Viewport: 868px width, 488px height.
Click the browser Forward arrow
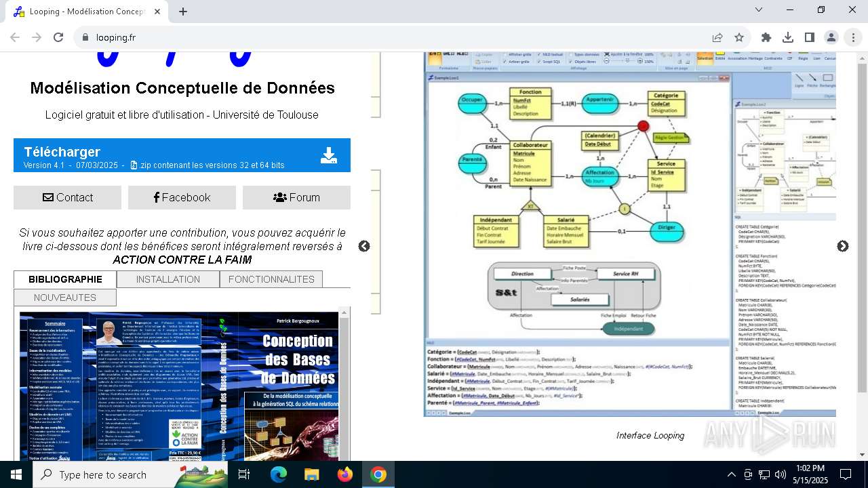point(37,37)
